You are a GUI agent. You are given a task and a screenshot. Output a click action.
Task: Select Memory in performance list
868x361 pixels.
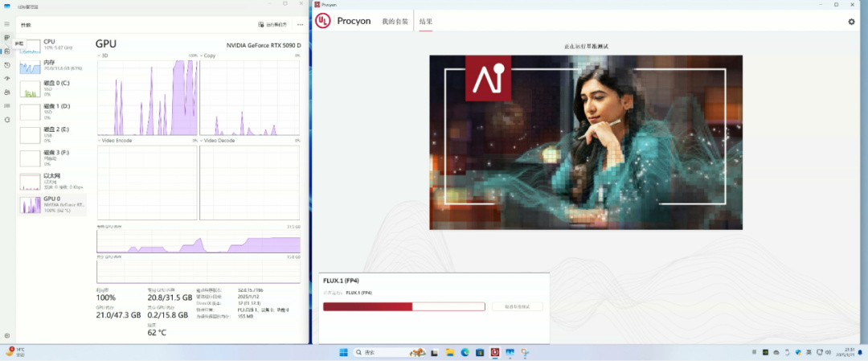[x=52, y=67]
